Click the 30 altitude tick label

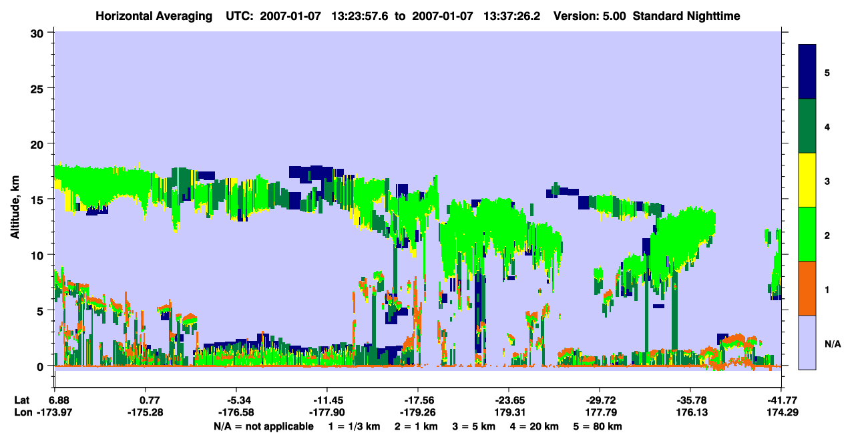37,32
